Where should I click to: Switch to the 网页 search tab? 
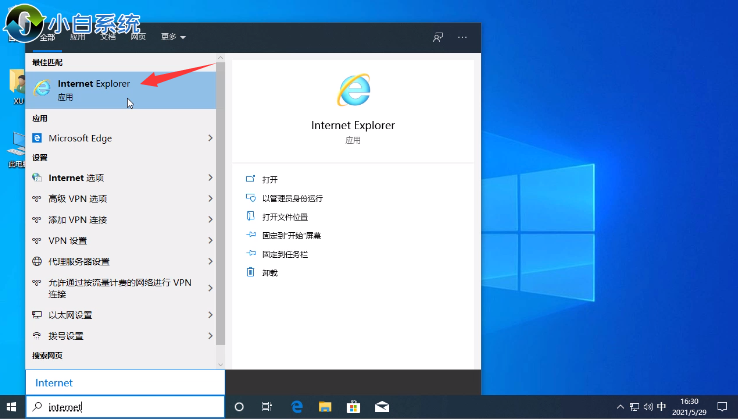click(x=138, y=37)
